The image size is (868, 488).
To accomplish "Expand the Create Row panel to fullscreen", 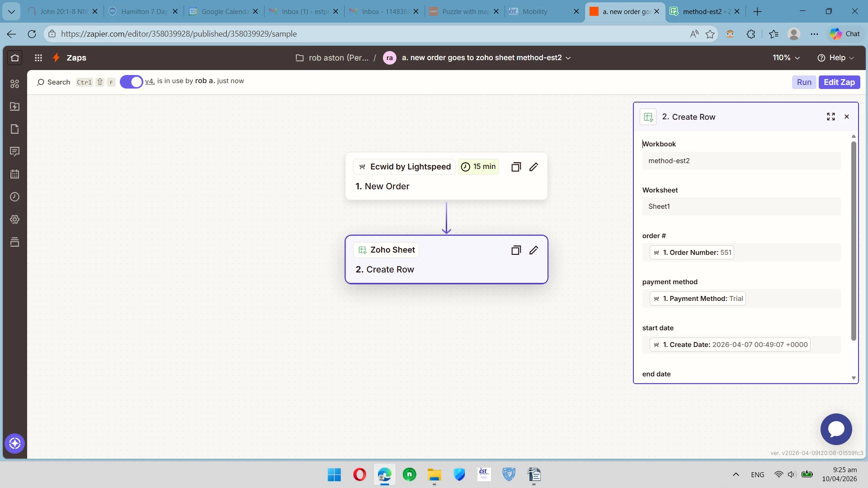I will (x=830, y=117).
